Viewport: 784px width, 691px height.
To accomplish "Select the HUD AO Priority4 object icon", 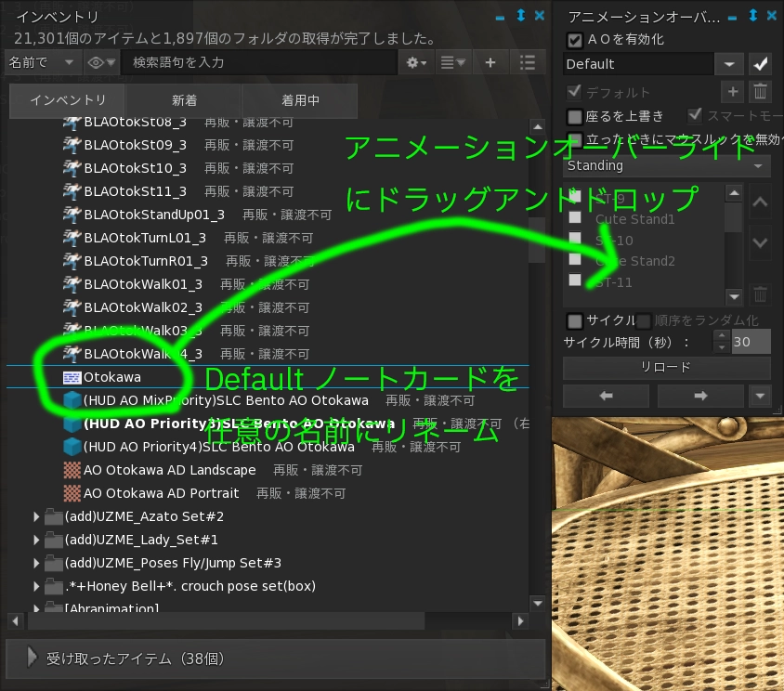I will [x=72, y=447].
